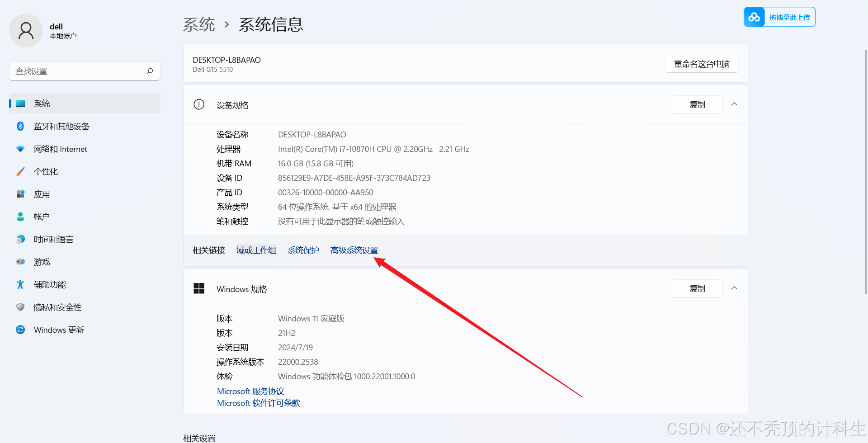868x443 pixels.
Task: Click the apps icon beside 应用
Action: [20, 194]
